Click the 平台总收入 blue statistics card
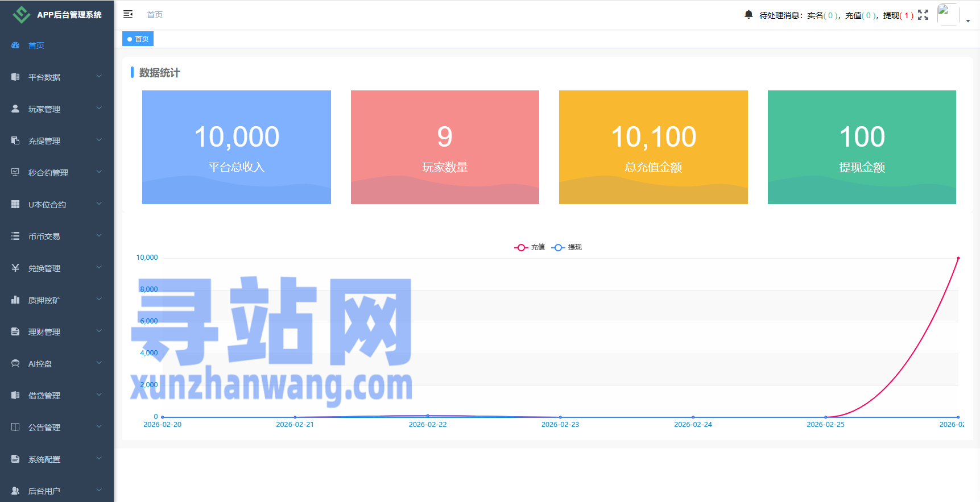 click(x=237, y=147)
